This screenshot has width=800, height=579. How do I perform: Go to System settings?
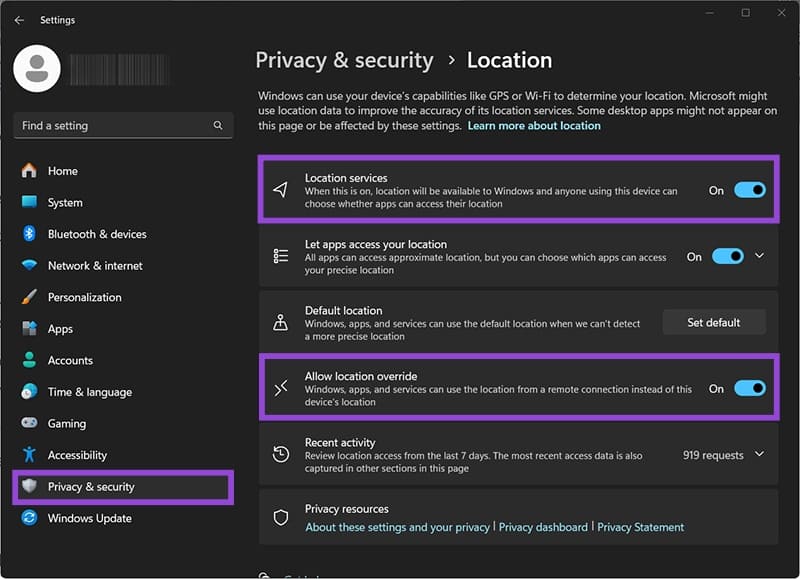click(122, 202)
